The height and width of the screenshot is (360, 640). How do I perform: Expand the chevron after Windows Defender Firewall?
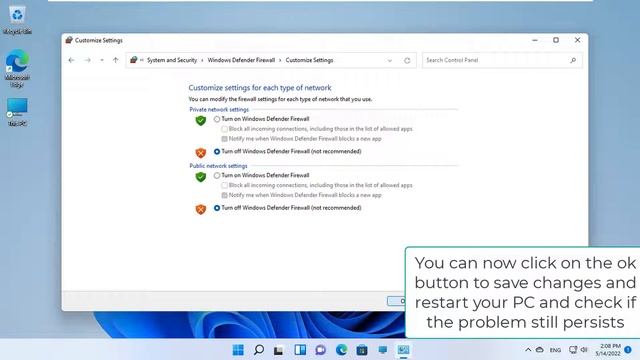tap(280, 60)
